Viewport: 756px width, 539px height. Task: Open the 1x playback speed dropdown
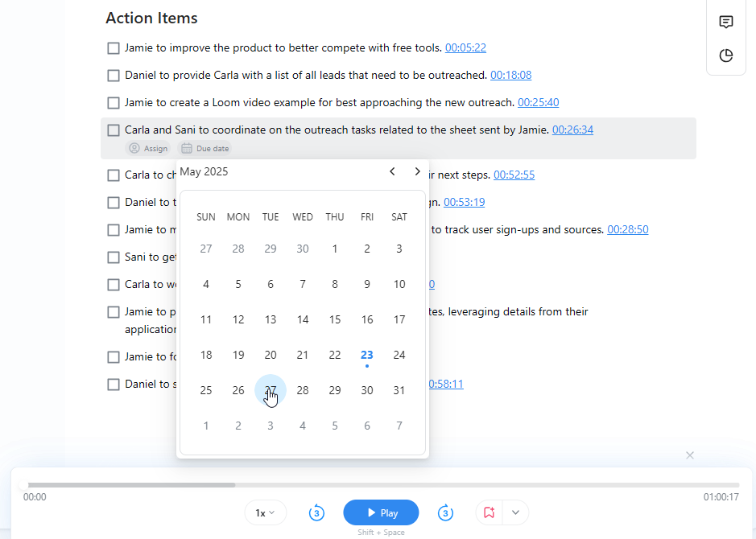coord(265,512)
